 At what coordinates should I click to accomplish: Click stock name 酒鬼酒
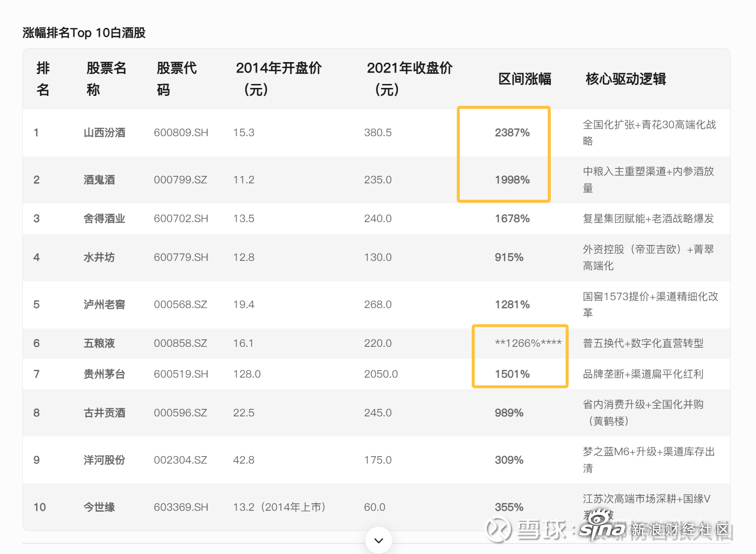pos(99,180)
